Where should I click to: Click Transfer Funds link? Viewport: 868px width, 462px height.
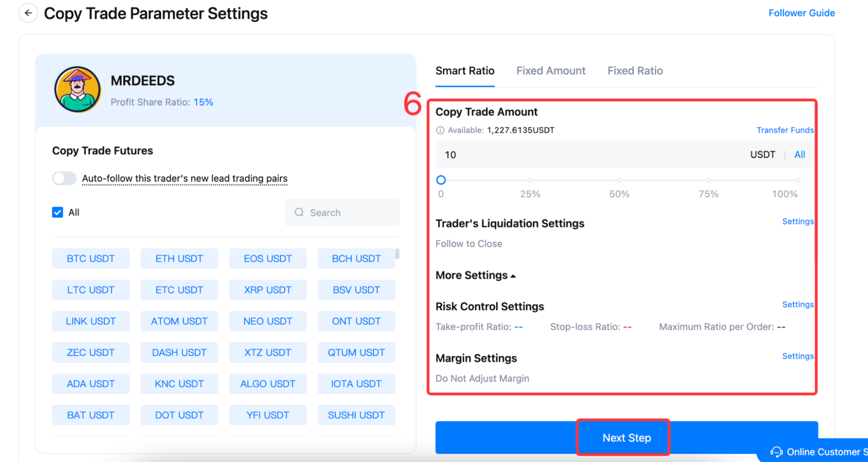coord(785,130)
